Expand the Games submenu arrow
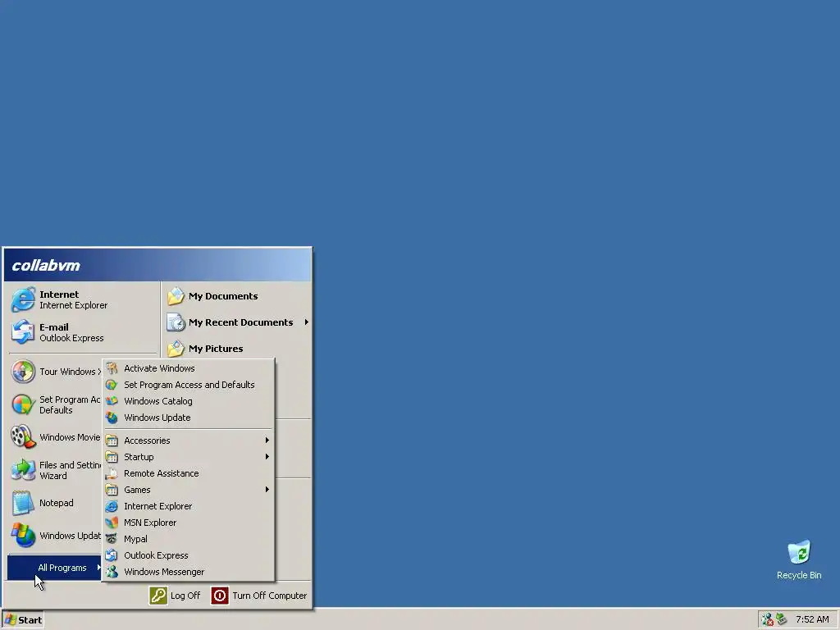The image size is (840, 630). [x=267, y=490]
